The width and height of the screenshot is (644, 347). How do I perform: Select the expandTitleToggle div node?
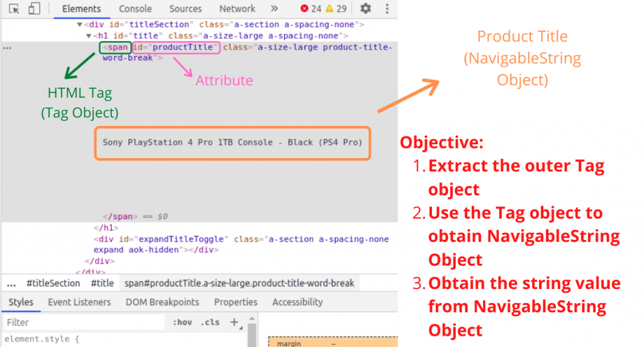[241, 244]
